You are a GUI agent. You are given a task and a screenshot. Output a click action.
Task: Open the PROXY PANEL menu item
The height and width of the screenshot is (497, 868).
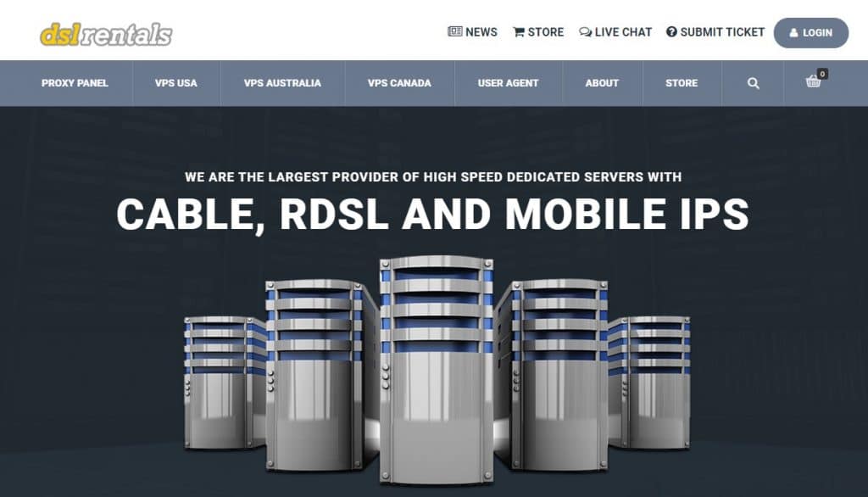(75, 83)
